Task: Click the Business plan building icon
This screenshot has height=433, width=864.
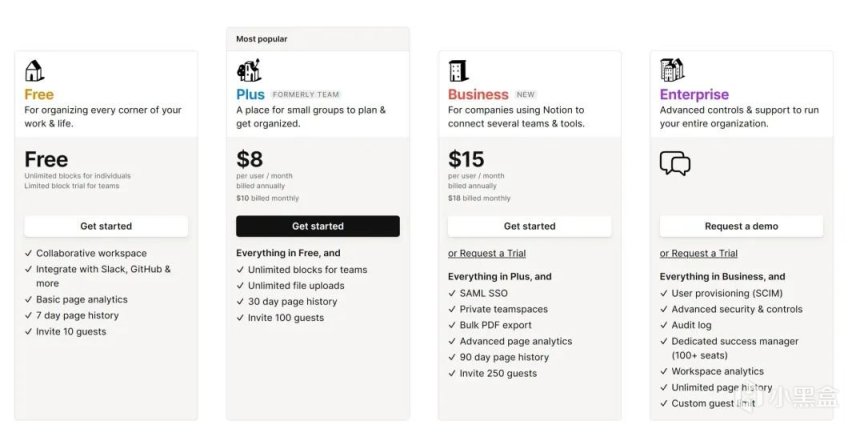Action: click(x=458, y=71)
